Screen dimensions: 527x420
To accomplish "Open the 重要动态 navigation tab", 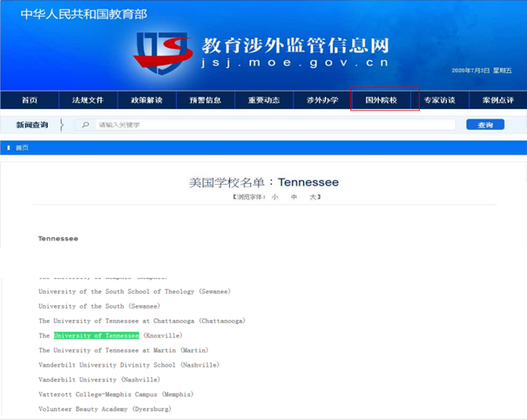I will coord(264,100).
